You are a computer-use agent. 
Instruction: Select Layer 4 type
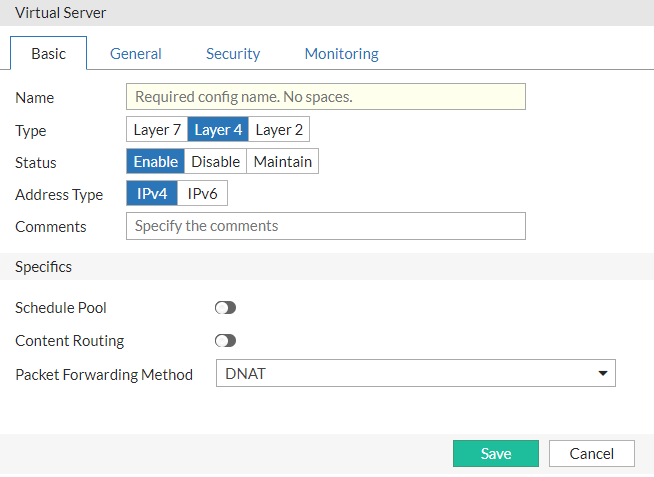[218, 130]
